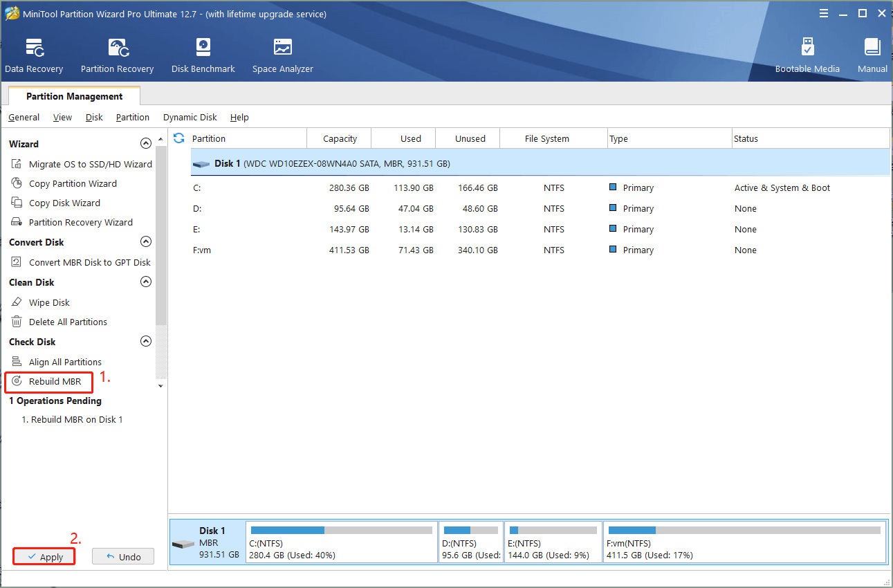The width and height of the screenshot is (893, 588).
Task: Open the Disk menu
Action: tap(94, 118)
